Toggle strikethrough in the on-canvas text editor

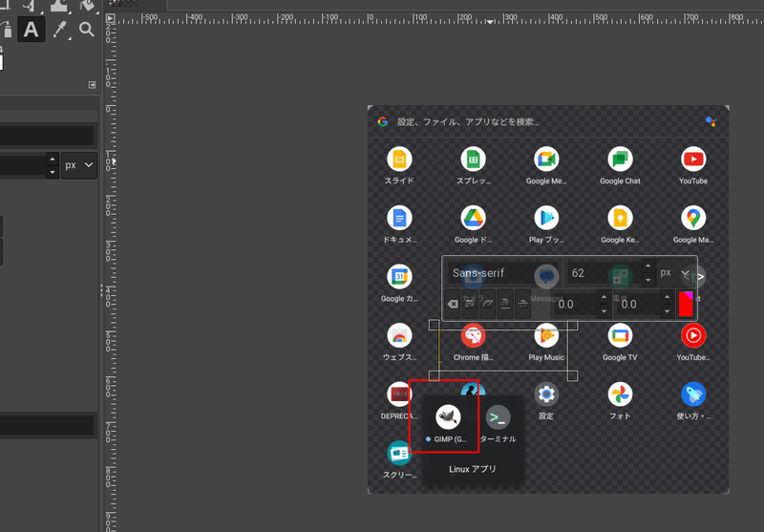(522, 304)
